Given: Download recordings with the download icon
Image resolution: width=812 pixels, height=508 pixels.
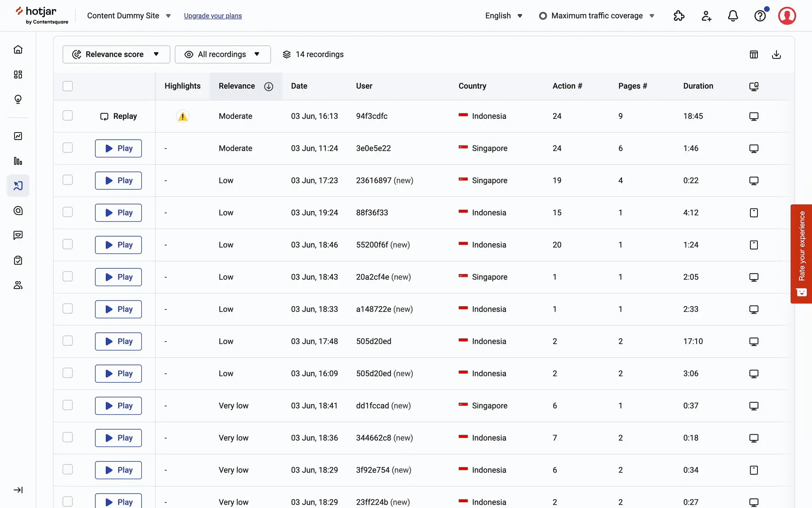Looking at the screenshot, I should pyautogui.click(x=776, y=55).
